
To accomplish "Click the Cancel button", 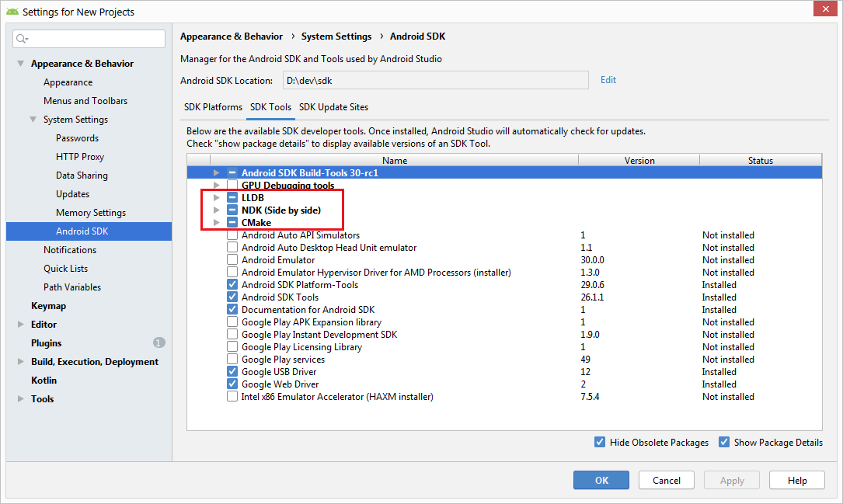I will pos(666,481).
